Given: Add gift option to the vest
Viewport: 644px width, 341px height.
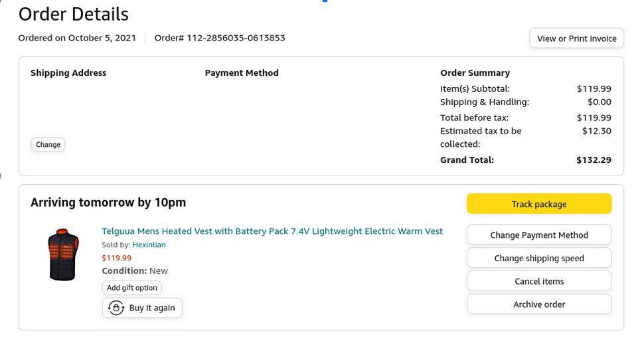Looking at the screenshot, I should [132, 288].
